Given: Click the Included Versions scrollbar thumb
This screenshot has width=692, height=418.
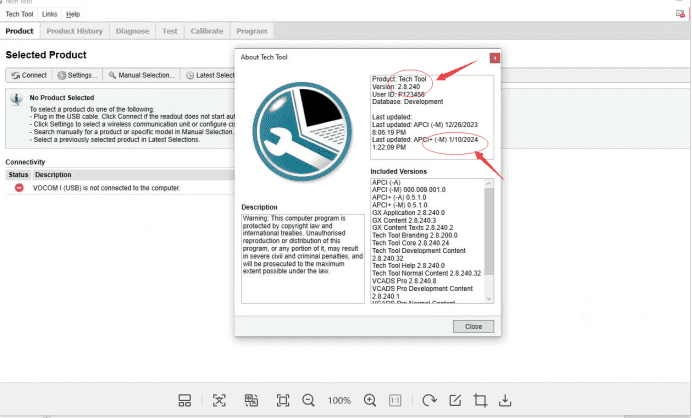Looking at the screenshot, I should (x=489, y=231).
